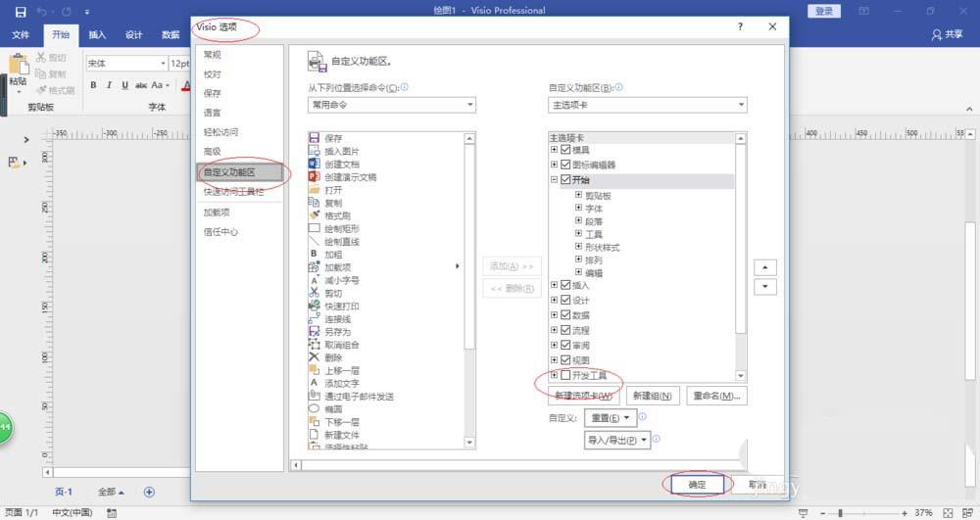This screenshot has height=520, width=980.
Task: Uncheck the 设计 tab checkbox
Action: pyautogui.click(x=565, y=301)
